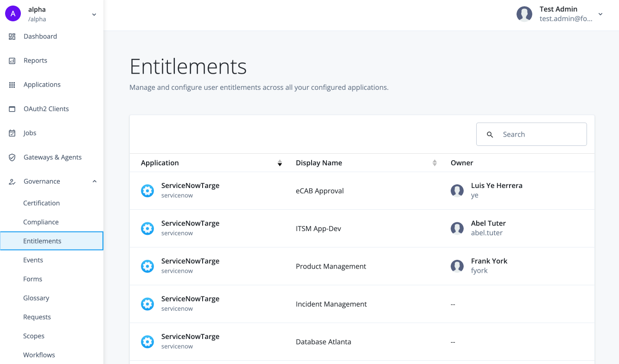Select the Governance icon in sidebar
The width and height of the screenshot is (619, 364).
coord(12,181)
